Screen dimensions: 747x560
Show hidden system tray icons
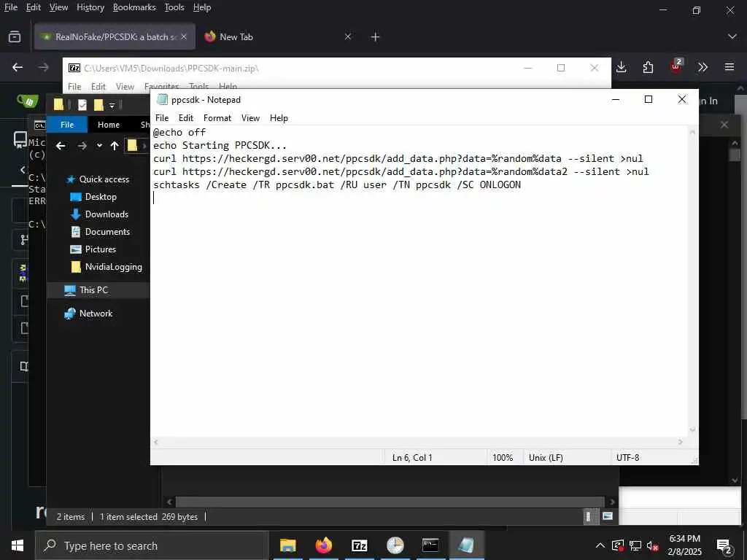point(600,545)
